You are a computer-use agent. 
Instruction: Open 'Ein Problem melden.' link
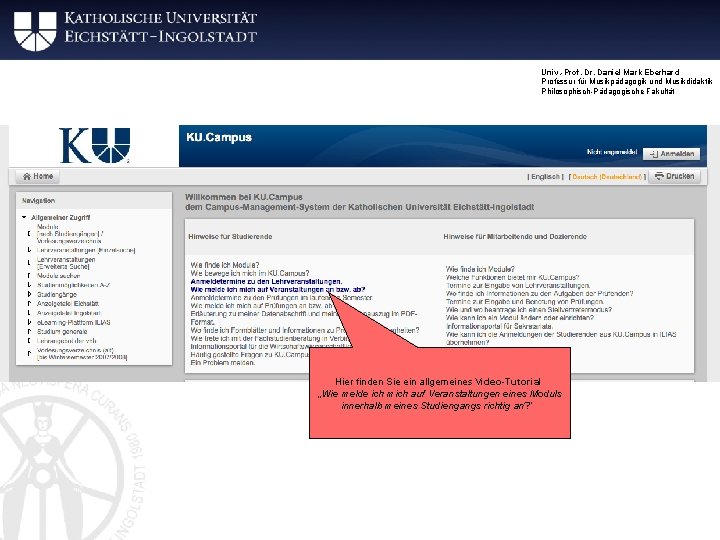(x=223, y=363)
